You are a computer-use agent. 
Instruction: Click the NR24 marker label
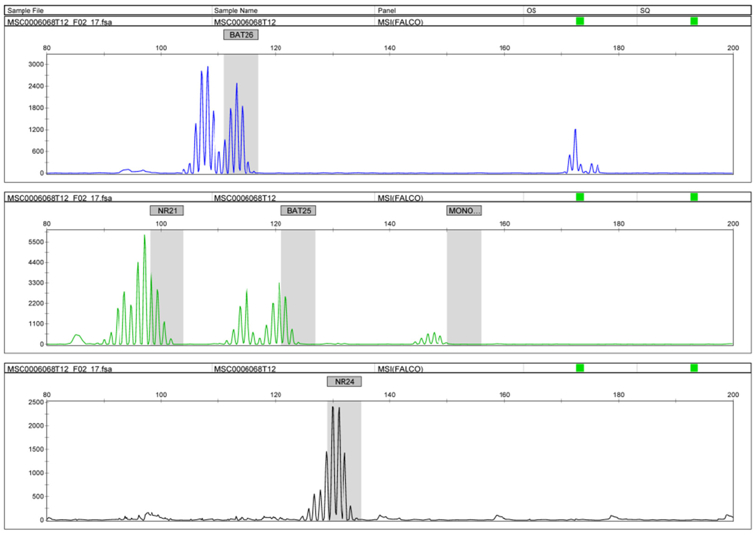(344, 381)
